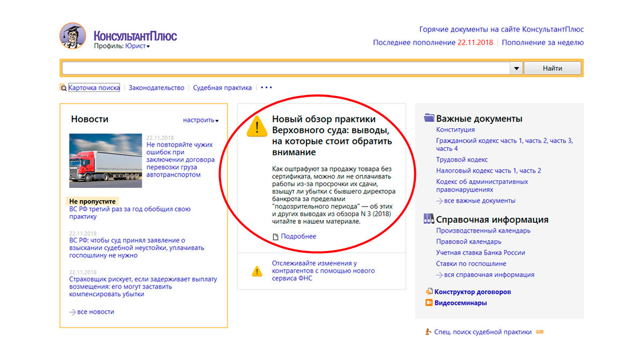Screen dimensions: 644x338
Task: Click все важные документы link
Action: point(480,201)
